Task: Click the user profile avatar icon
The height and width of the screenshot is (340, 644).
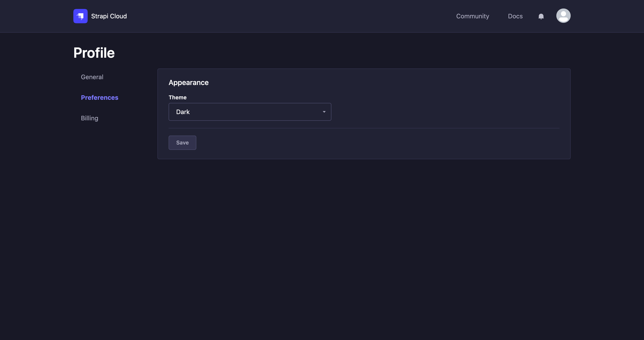Action: pyautogui.click(x=563, y=16)
